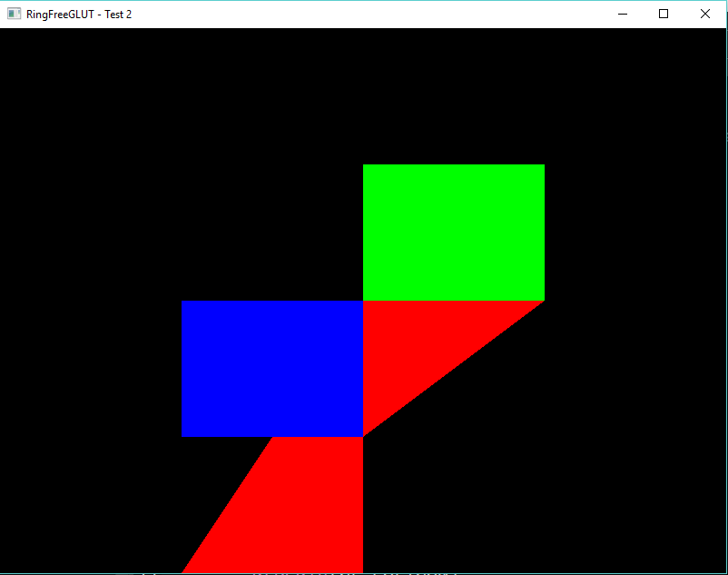Click black area left of the blue rectangle
The width and height of the screenshot is (728, 575).
click(x=91, y=369)
